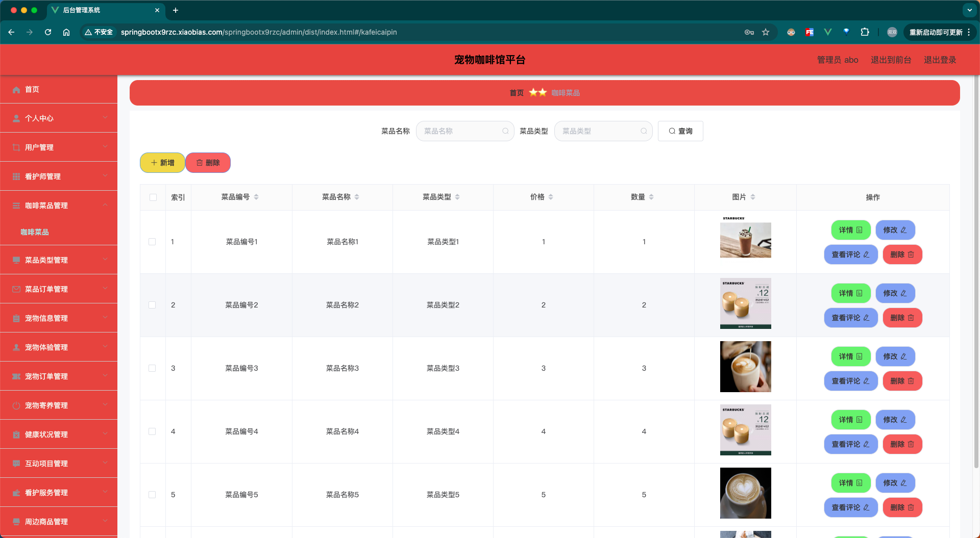
Task: Sort table by 菜品类型 column arrows
Action: [x=457, y=197]
